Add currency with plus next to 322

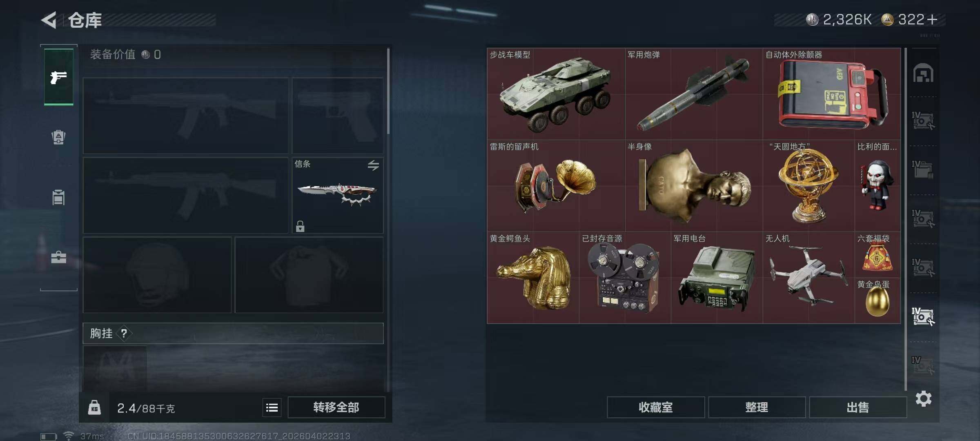click(x=932, y=19)
